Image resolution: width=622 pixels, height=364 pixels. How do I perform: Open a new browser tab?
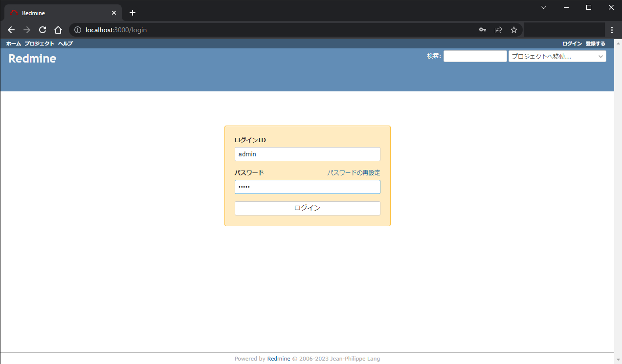tap(132, 12)
